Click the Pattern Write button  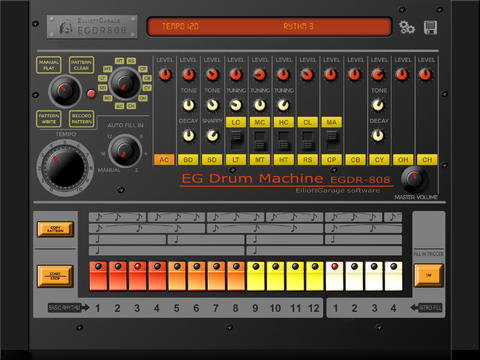point(49,119)
